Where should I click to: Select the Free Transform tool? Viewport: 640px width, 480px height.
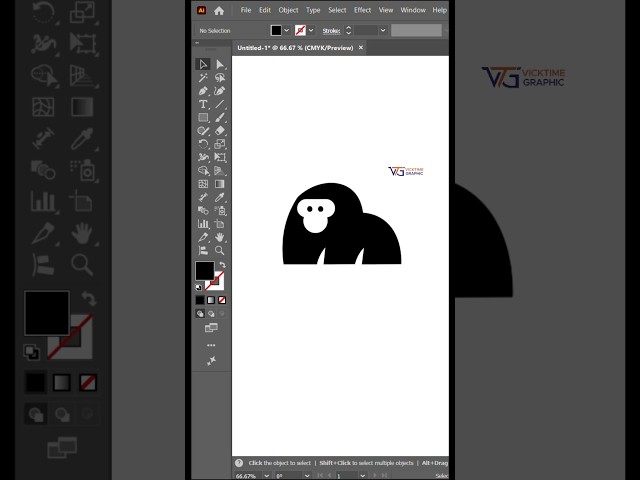[x=220, y=157]
